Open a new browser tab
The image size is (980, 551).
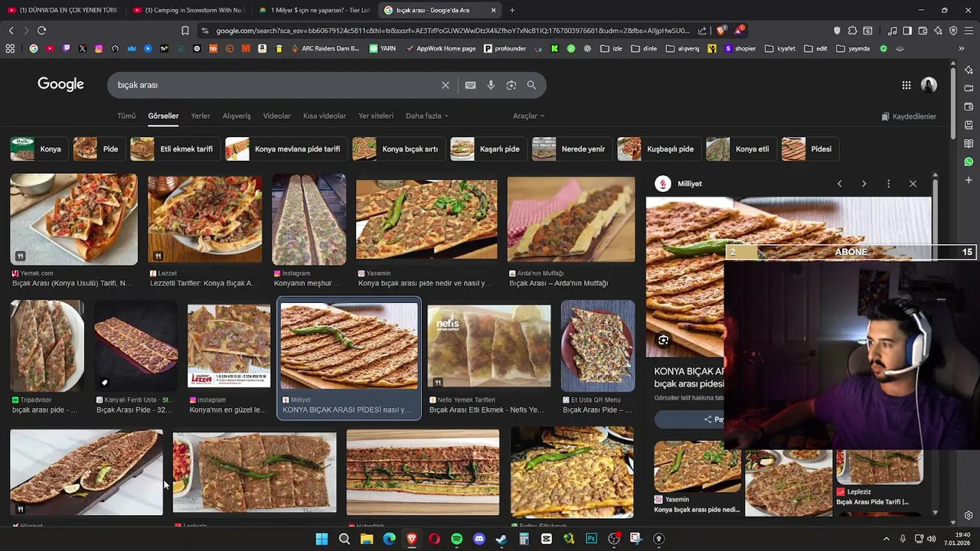512,10
